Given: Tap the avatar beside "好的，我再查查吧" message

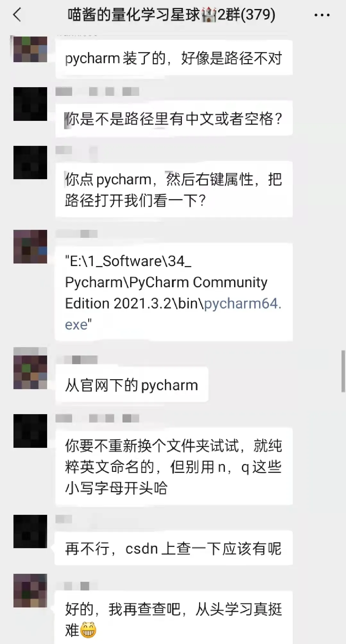Looking at the screenshot, I should pyautogui.click(x=30, y=590).
